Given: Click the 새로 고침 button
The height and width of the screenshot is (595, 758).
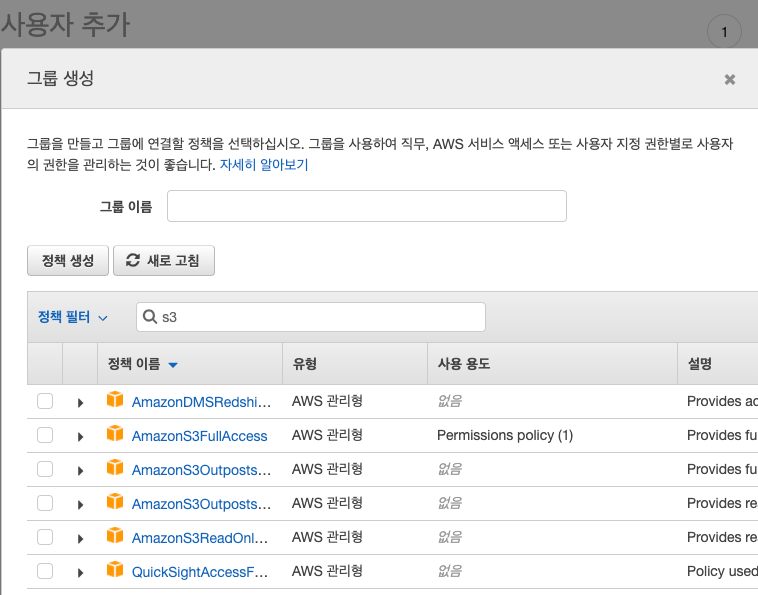Looking at the screenshot, I should tap(164, 261).
